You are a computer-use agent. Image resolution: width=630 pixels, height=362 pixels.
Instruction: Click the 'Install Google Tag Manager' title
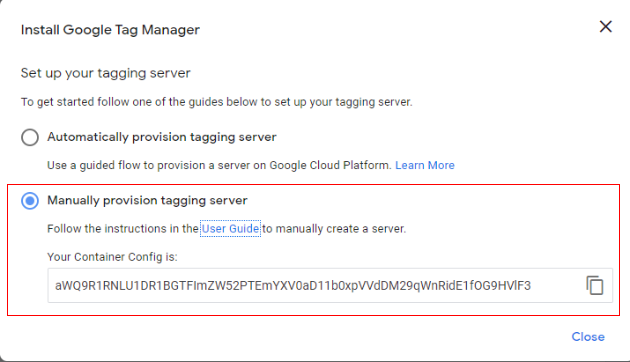pyautogui.click(x=110, y=30)
